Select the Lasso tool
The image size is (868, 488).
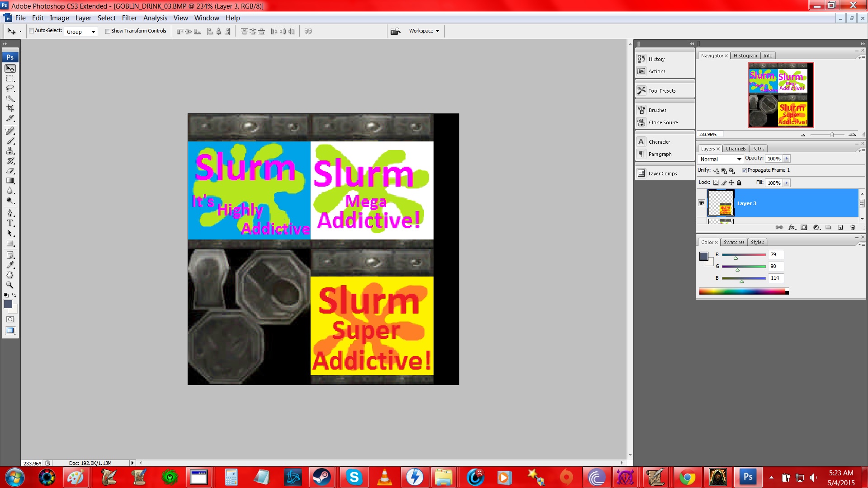(10, 89)
